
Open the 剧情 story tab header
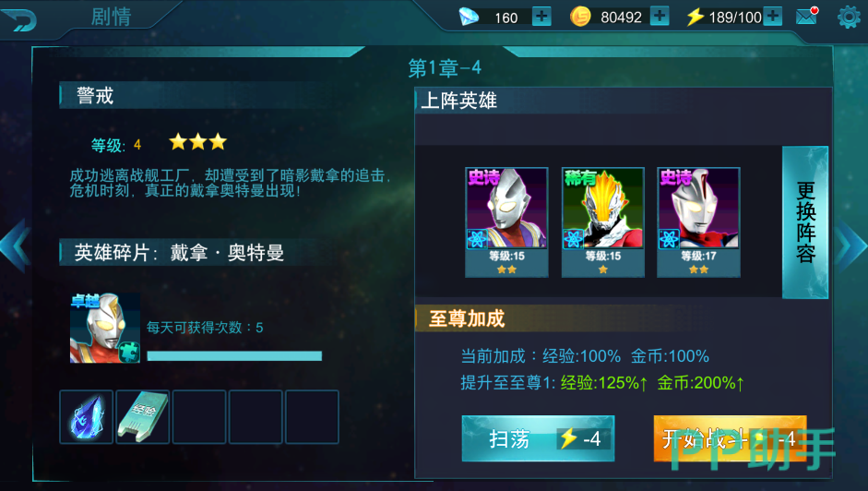(x=111, y=17)
